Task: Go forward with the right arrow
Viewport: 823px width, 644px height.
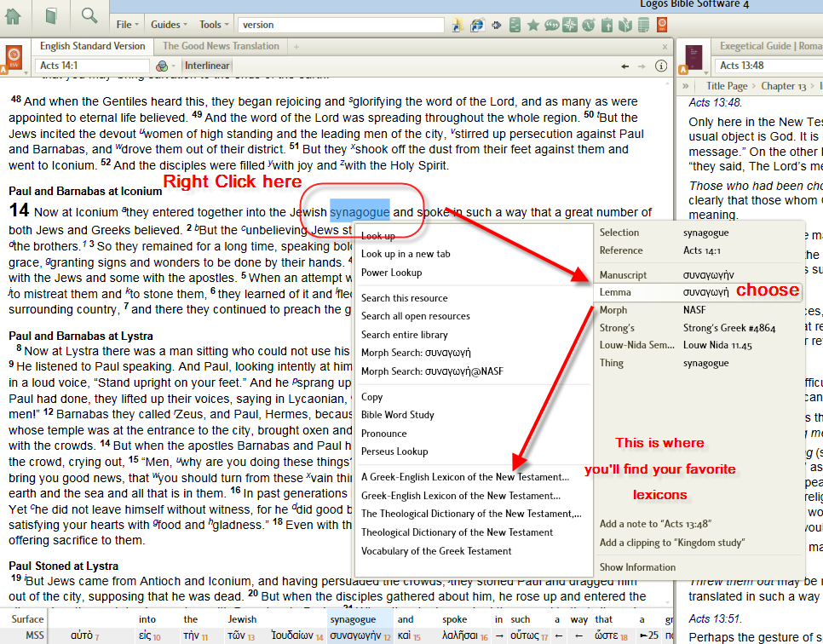Action: click(x=642, y=66)
